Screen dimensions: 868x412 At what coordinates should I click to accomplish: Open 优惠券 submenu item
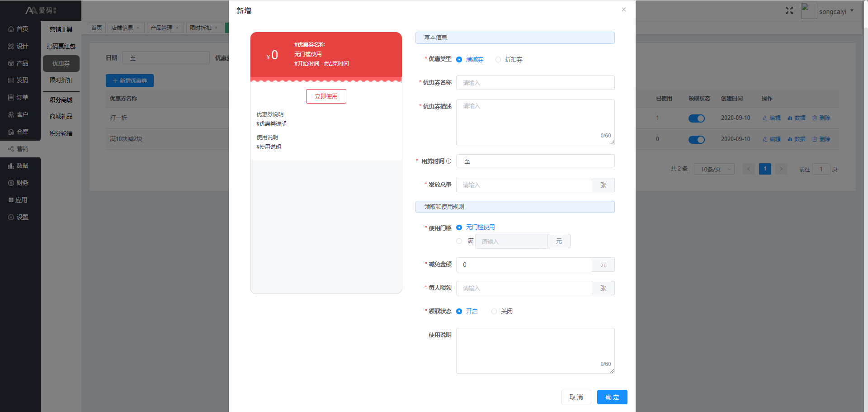(61, 63)
